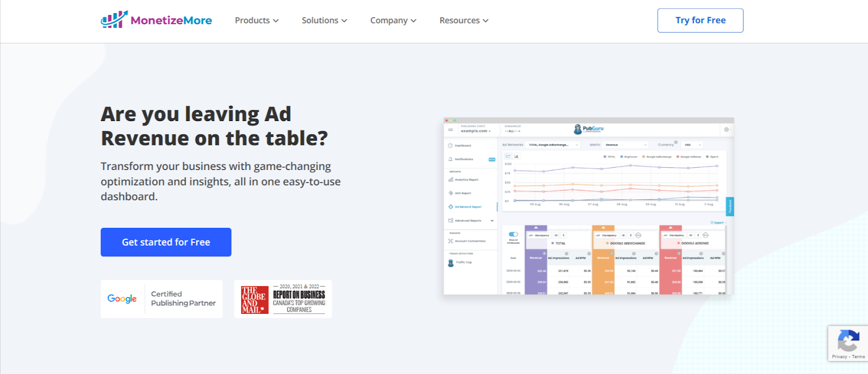
Task: Toggle the Show all Ad Networks switch
Action: point(513,234)
